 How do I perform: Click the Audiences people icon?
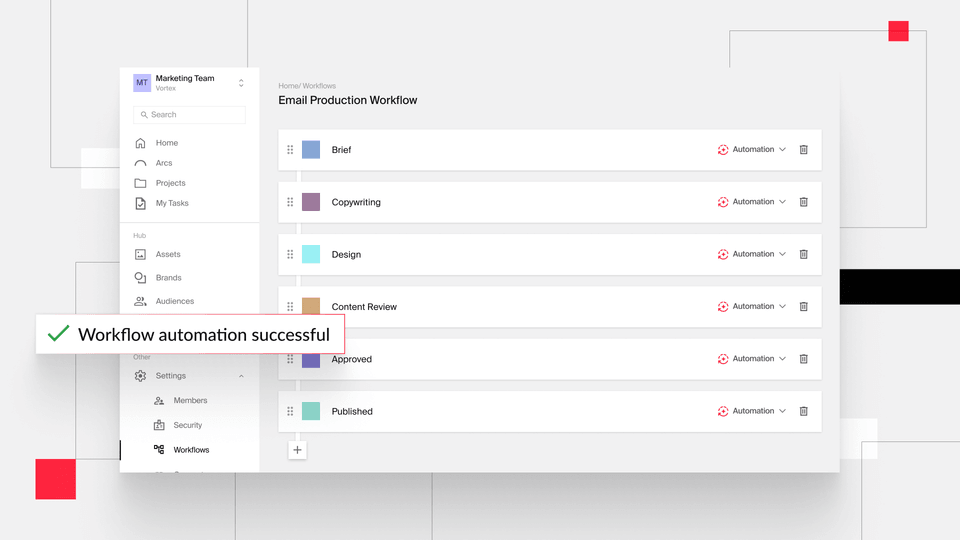click(x=140, y=301)
